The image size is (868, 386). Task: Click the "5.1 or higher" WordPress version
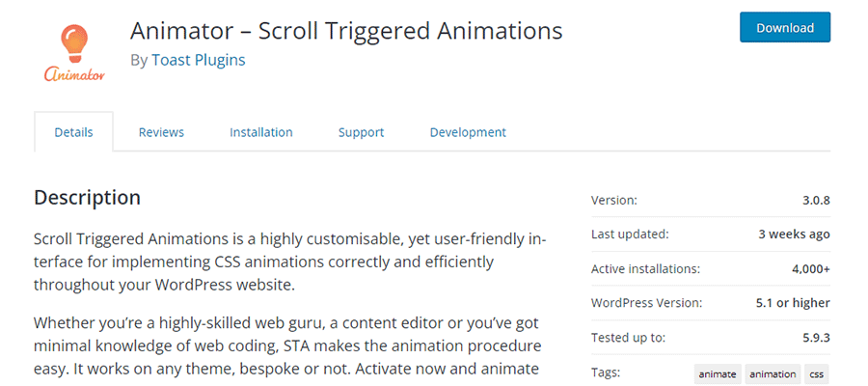(791, 303)
